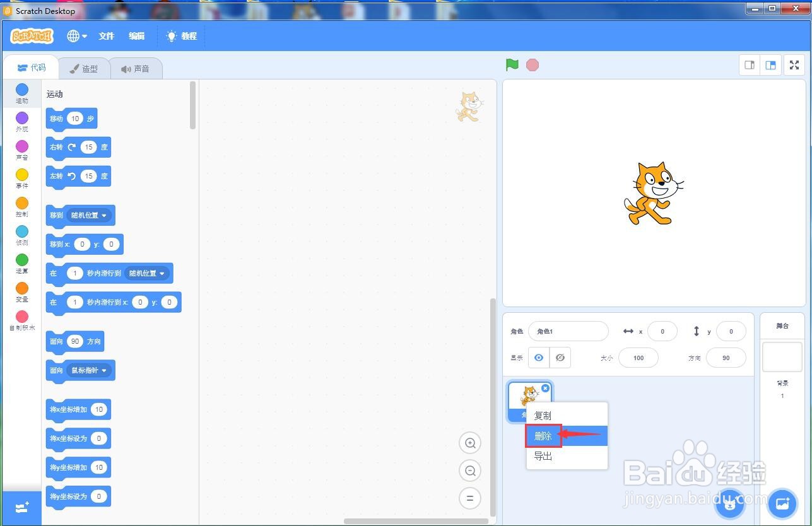Image resolution: width=812 pixels, height=526 pixels.
Task: Click the 将x坐标增加 10 block
Action: point(79,409)
